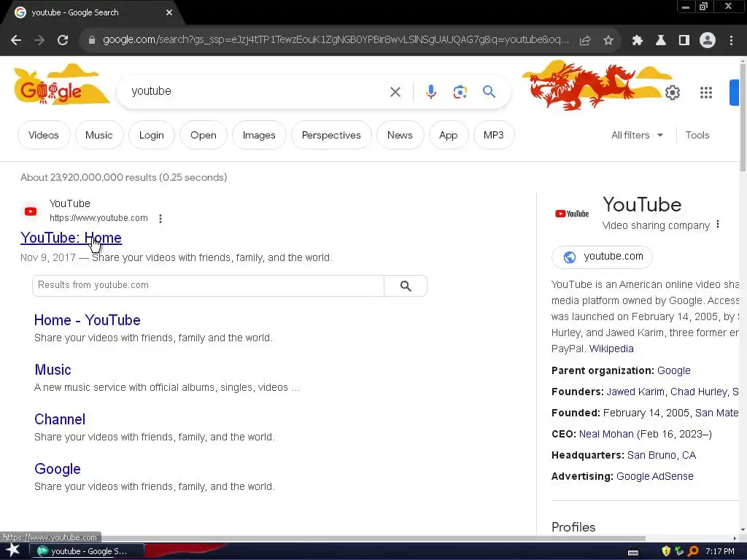Search within youtube.com using magnifier button

pyautogui.click(x=406, y=286)
